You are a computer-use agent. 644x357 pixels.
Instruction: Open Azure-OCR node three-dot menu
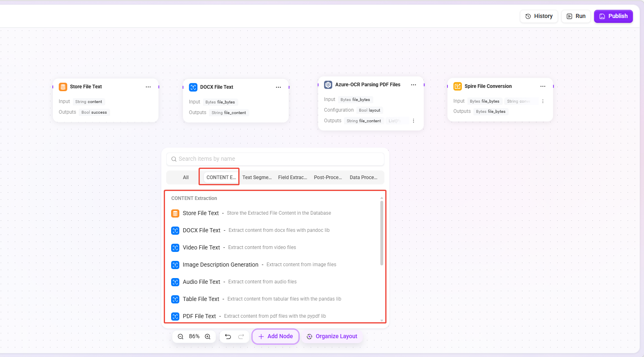[x=414, y=85]
